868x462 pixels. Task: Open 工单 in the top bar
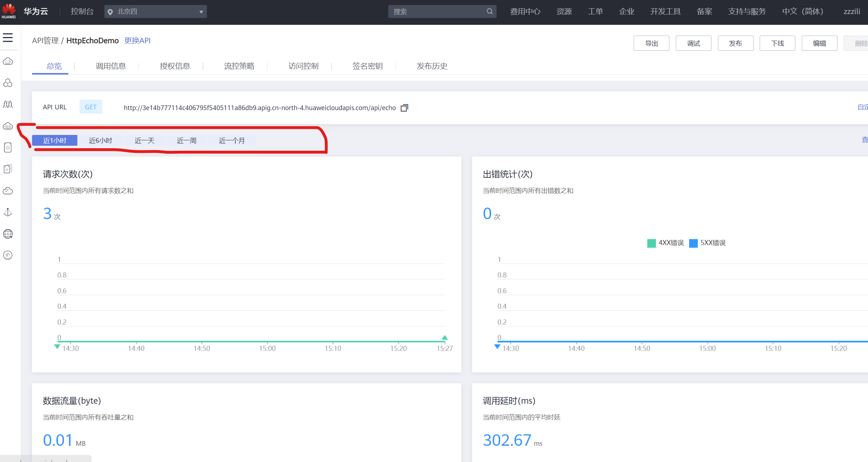pyautogui.click(x=595, y=12)
